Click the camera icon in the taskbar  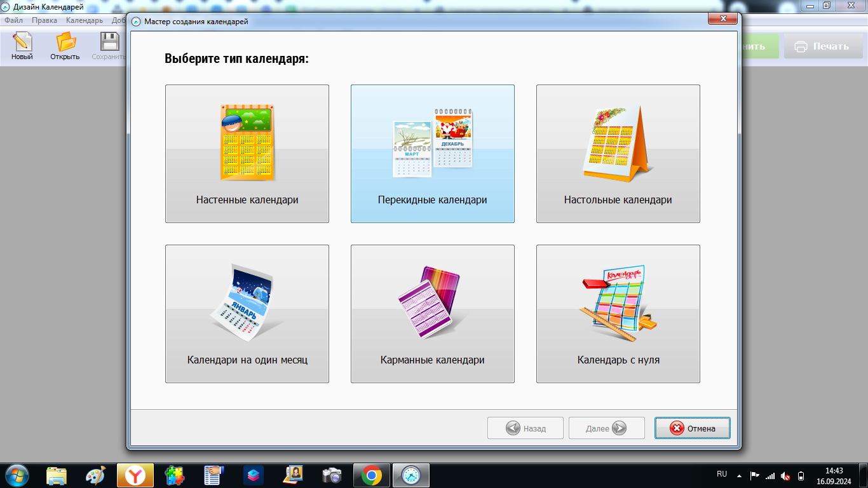(x=332, y=475)
